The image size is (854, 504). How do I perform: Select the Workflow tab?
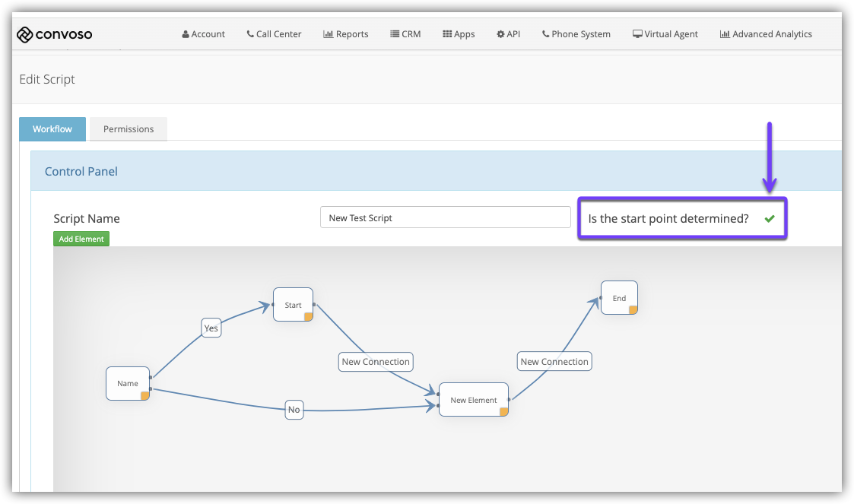(52, 129)
